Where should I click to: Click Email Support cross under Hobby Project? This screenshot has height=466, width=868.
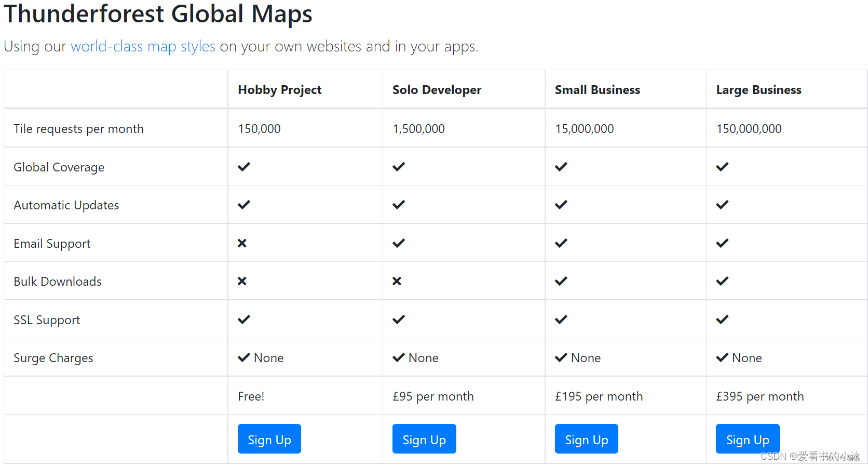point(242,243)
